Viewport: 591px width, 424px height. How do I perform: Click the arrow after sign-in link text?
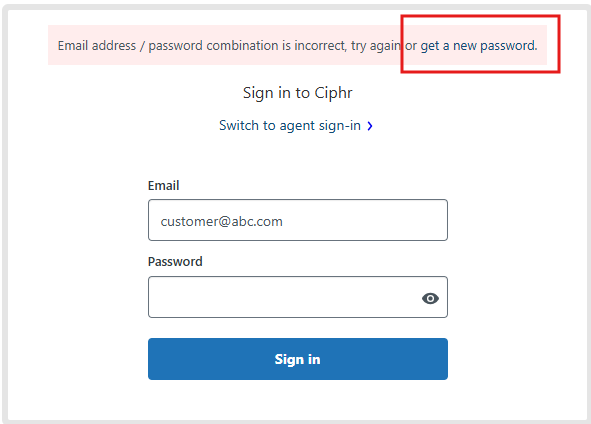point(370,126)
